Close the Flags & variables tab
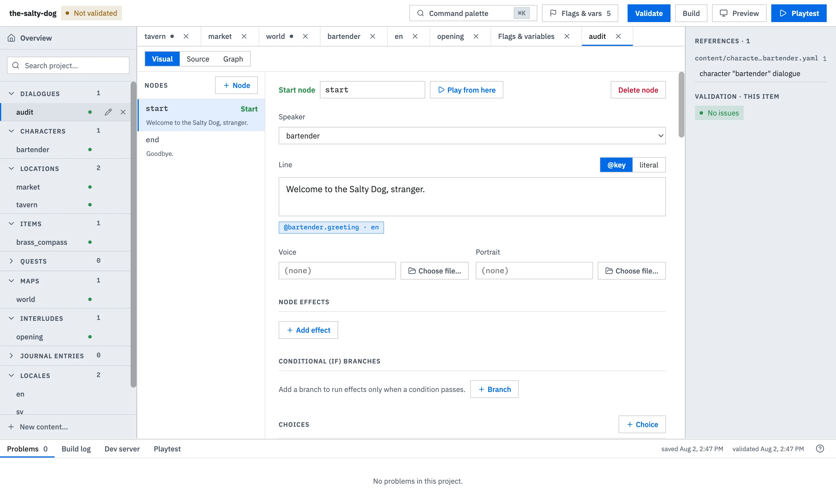 567,36
